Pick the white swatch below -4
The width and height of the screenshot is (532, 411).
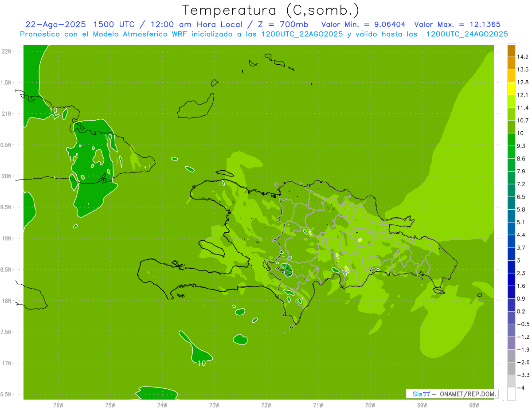tap(511, 394)
